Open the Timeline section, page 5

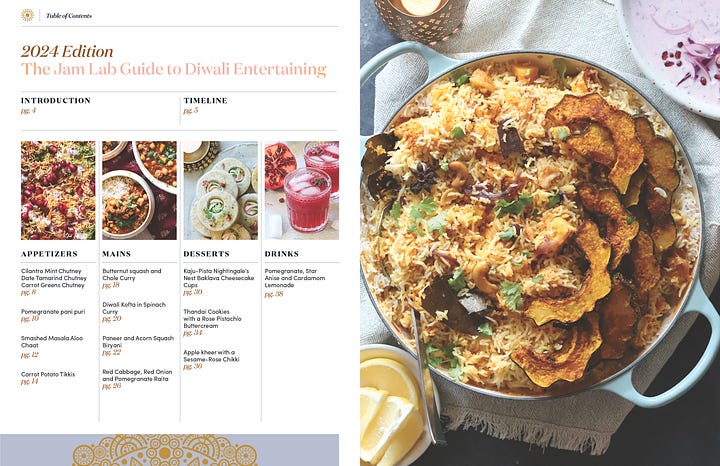(205, 105)
